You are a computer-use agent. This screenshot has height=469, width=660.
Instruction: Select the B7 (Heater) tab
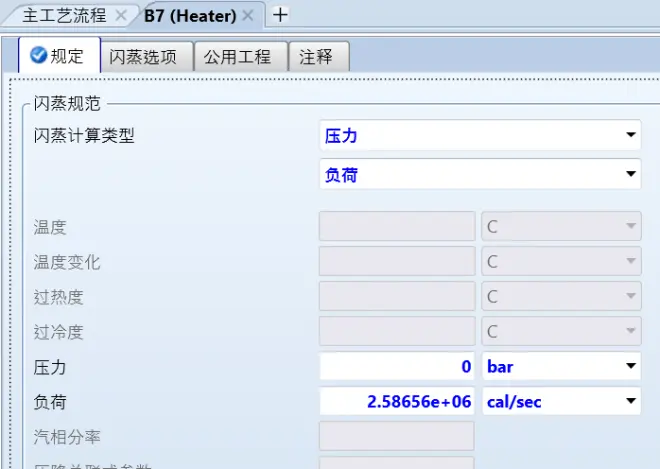[190, 15]
